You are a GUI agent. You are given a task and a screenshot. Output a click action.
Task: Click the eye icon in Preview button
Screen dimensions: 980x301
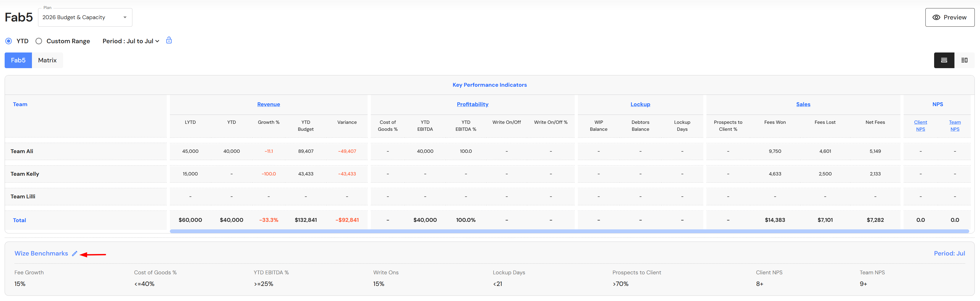tap(936, 17)
